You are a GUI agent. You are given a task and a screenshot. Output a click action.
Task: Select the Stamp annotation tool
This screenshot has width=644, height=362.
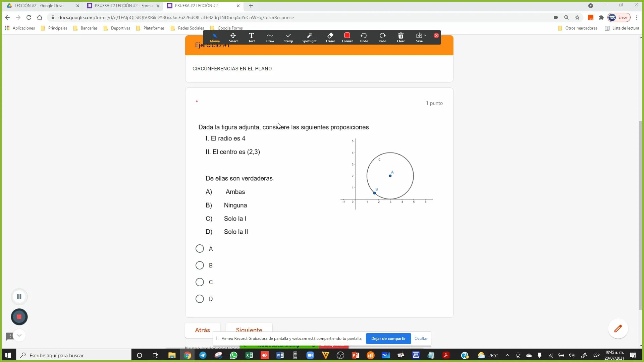[x=288, y=38]
